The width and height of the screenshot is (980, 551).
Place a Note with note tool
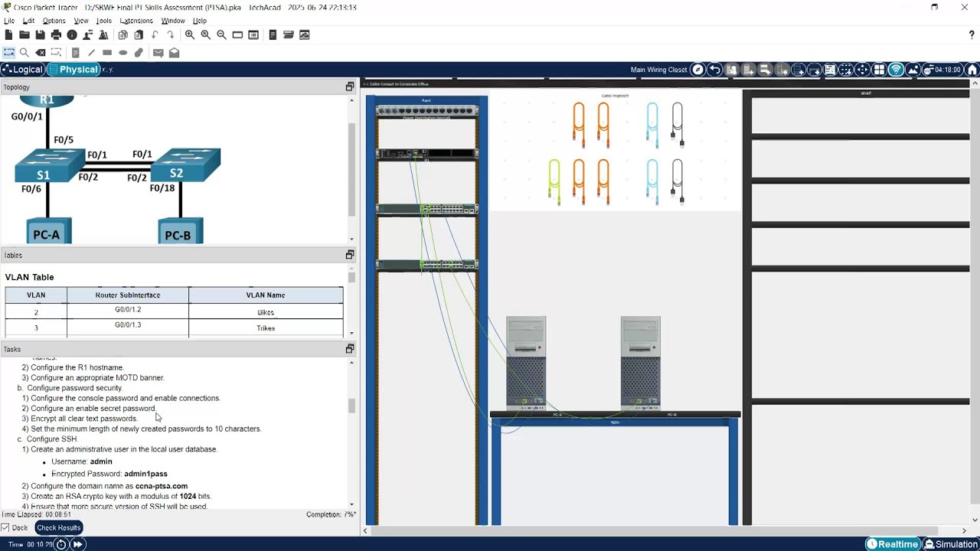75,53
